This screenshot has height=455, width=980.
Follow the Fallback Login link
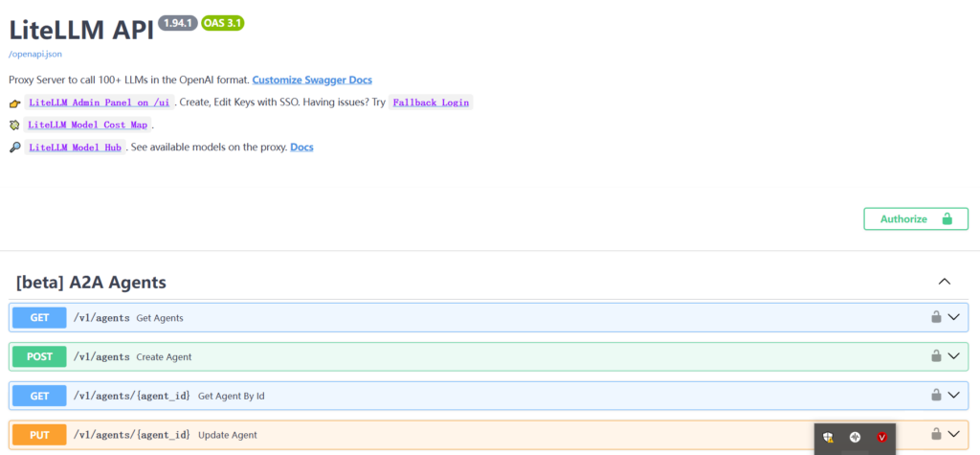[x=431, y=102]
